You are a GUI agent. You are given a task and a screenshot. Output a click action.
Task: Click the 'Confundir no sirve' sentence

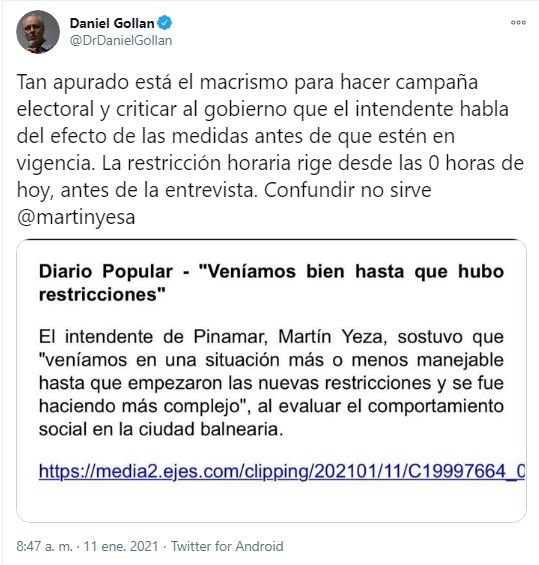click(x=348, y=190)
